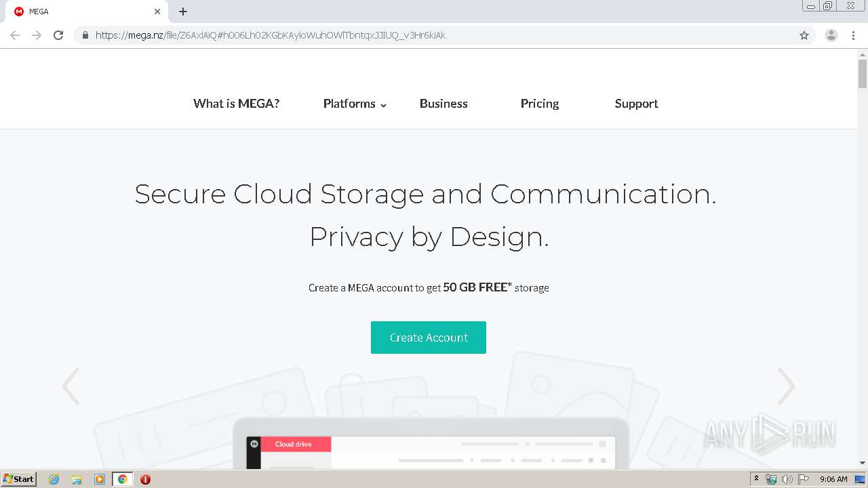Click the Create Account button
This screenshot has width=868, height=488.
click(429, 338)
